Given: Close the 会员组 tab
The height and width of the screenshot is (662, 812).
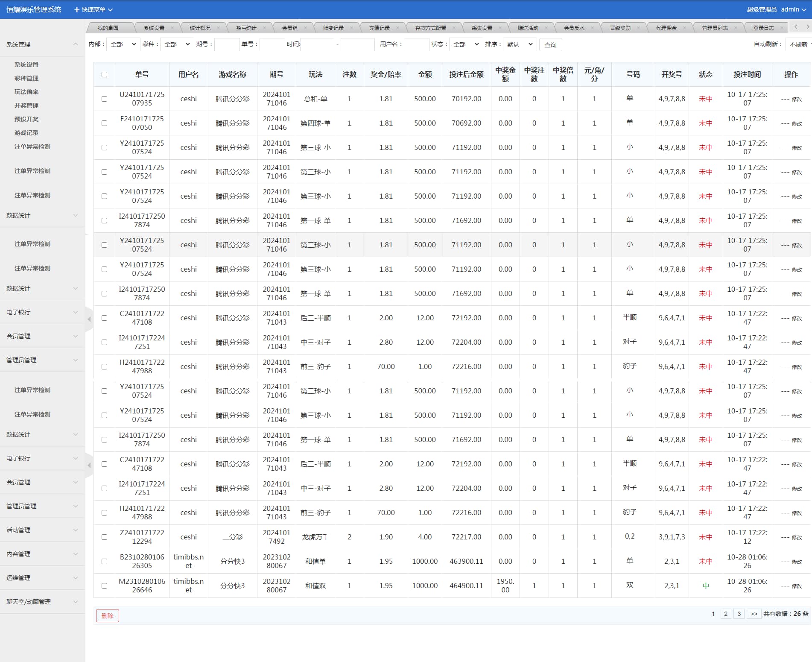Looking at the screenshot, I should coord(305,28).
